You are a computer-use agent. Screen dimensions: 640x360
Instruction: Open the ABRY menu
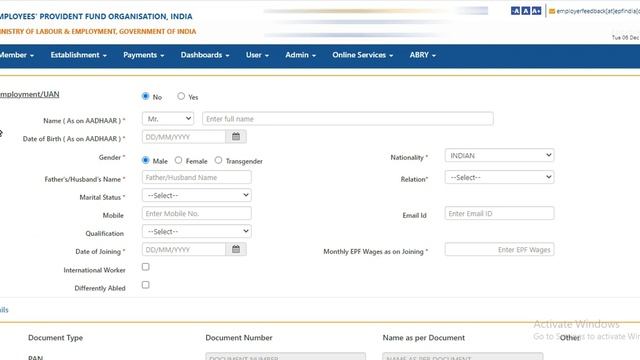point(422,55)
